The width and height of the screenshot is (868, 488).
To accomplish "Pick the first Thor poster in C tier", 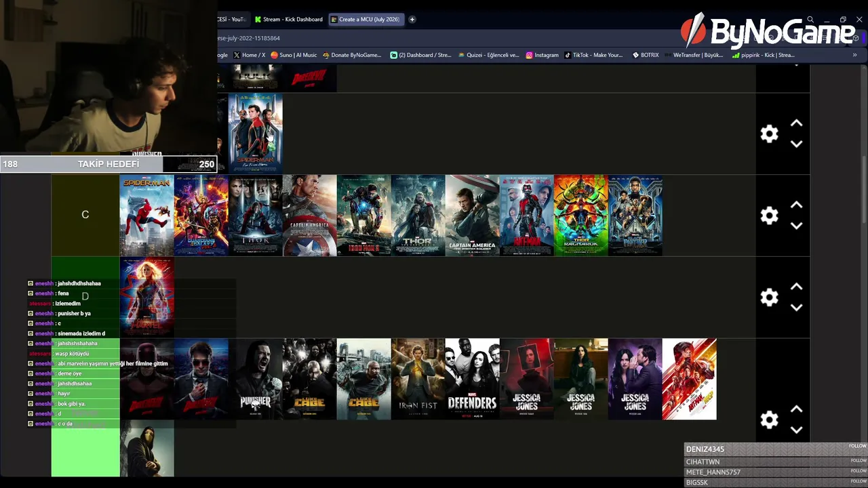I will click(256, 216).
